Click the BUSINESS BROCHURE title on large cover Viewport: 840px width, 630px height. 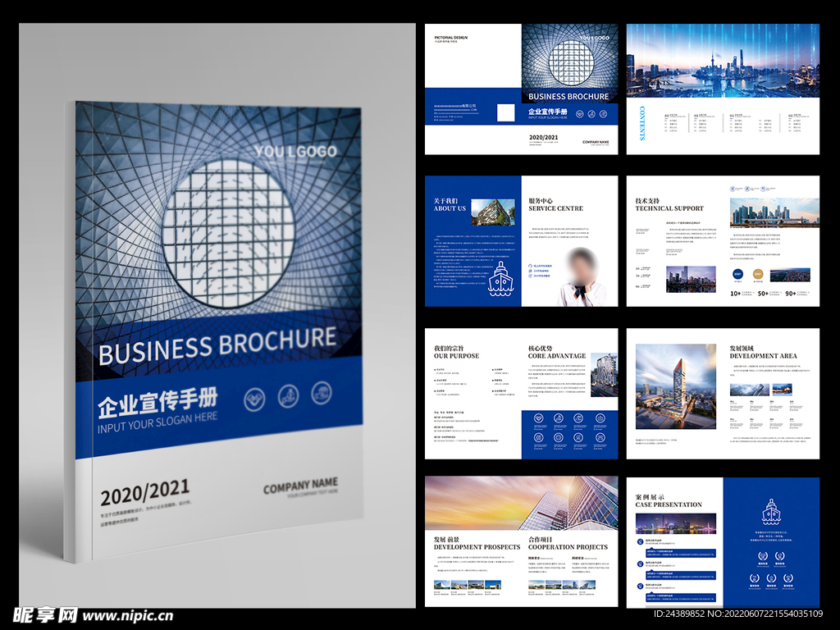(x=217, y=347)
